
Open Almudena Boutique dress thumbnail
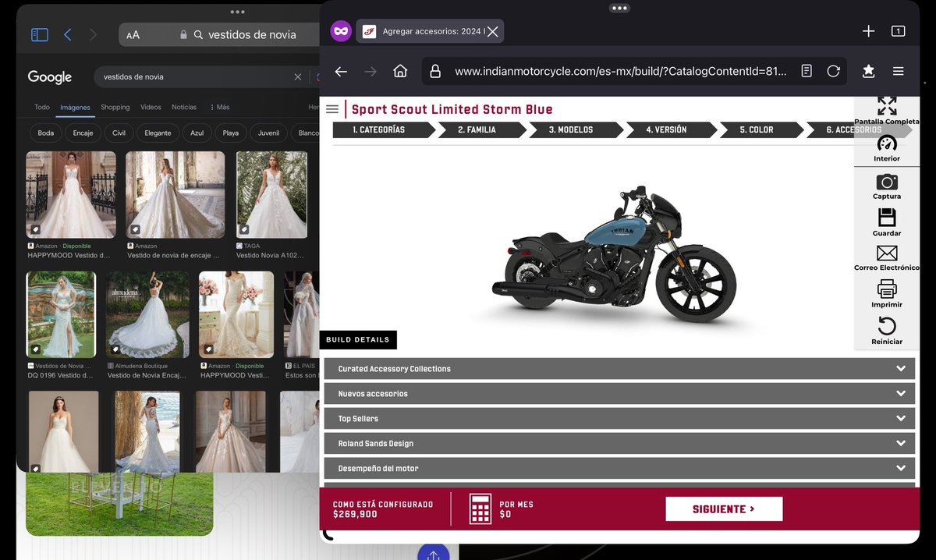(147, 314)
